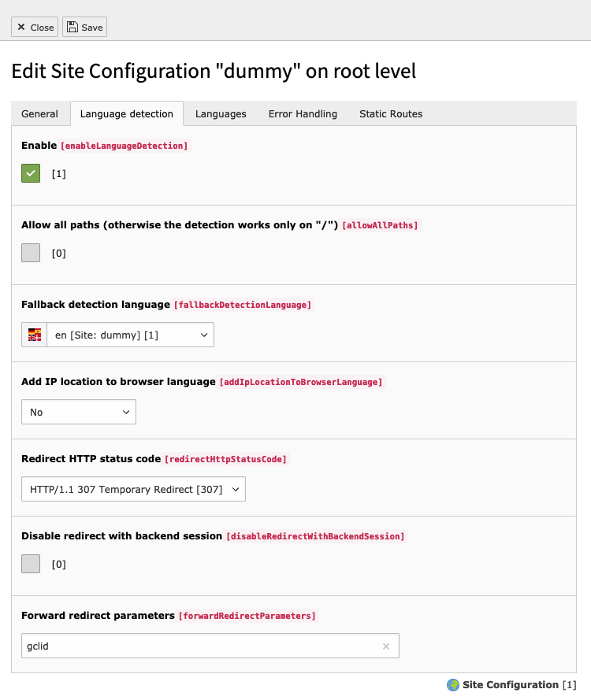Viewport: 591px width, 700px height.
Task: Enable the Allow all paths checkbox
Action: pyautogui.click(x=31, y=253)
